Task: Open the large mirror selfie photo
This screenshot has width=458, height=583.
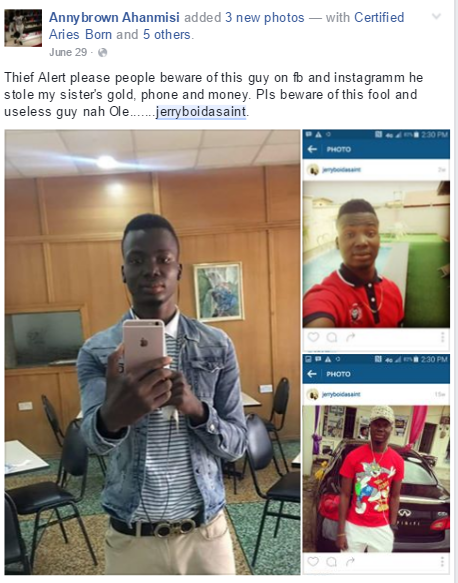Action: click(x=152, y=352)
